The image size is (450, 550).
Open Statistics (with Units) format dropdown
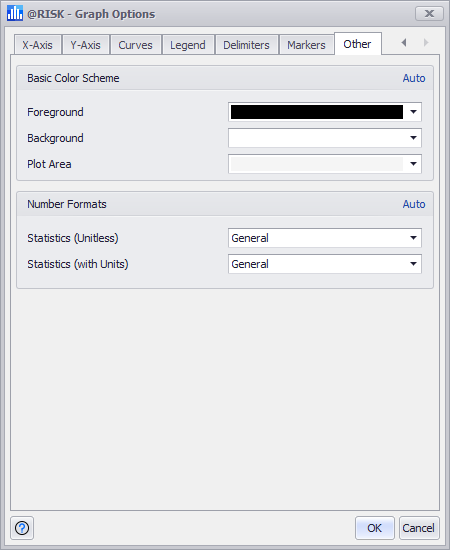(413, 264)
